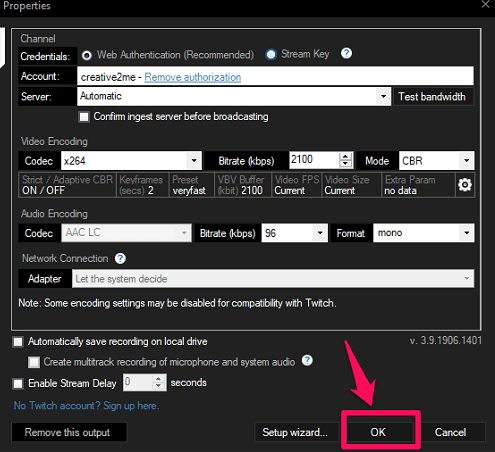The width and height of the screenshot is (495, 452).
Task: Click the Extra Param no data cell
Action: point(418,185)
